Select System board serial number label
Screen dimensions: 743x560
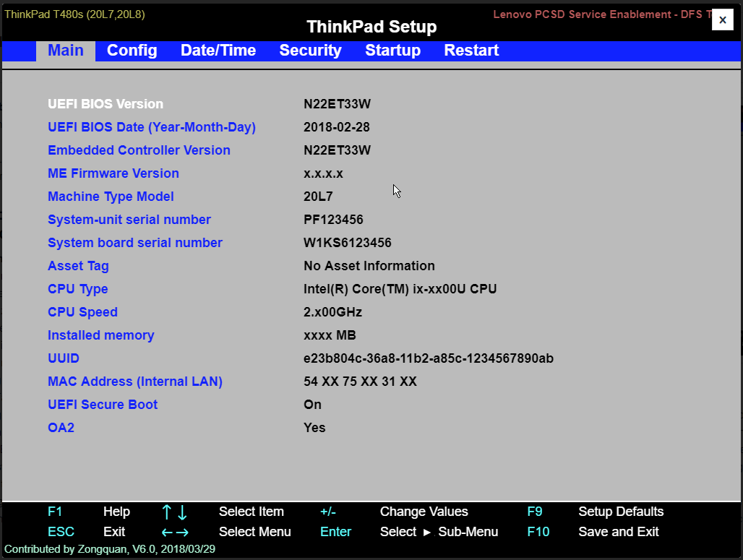tap(135, 243)
